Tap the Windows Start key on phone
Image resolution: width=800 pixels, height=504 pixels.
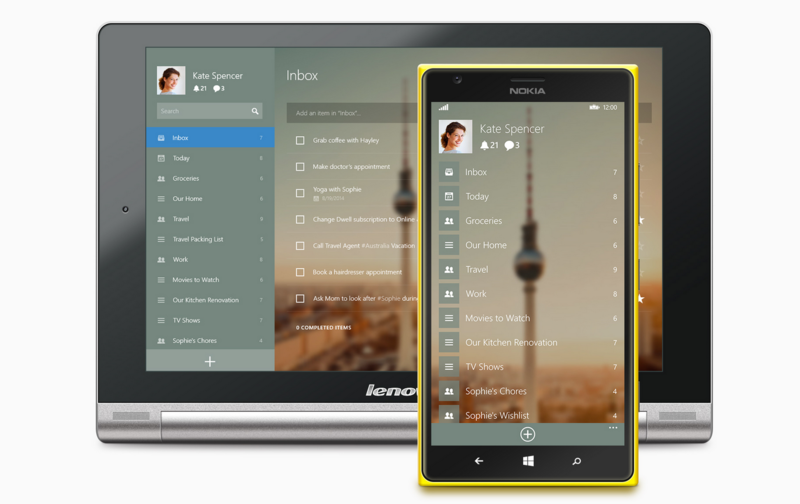[x=528, y=461]
